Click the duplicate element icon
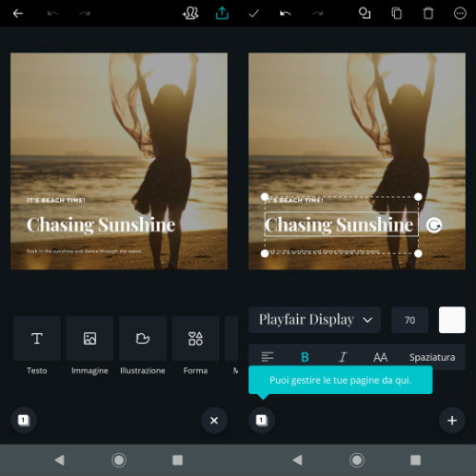This screenshot has width=476, height=476. tap(397, 13)
